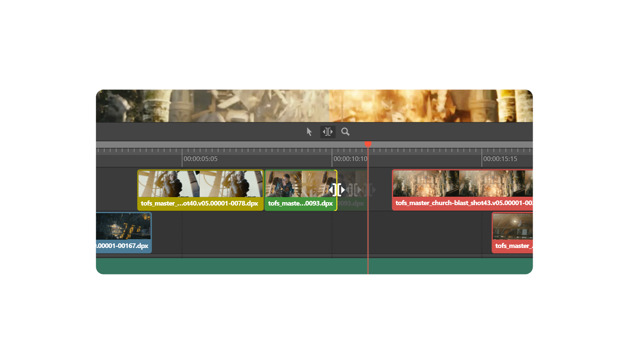Select the yellow clip ending 00001-0078.dpx
629x364 pixels.
click(201, 190)
